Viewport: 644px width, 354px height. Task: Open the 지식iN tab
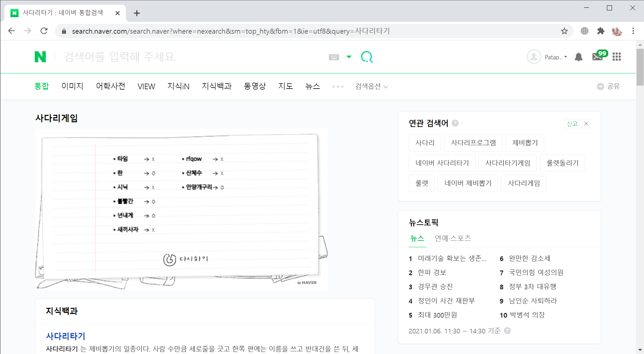178,86
